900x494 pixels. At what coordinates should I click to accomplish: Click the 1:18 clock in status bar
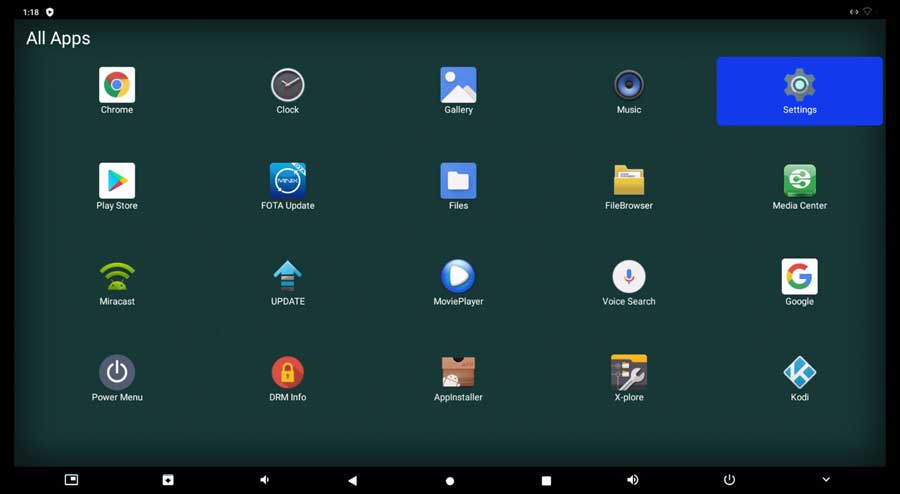tap(31, 12)
